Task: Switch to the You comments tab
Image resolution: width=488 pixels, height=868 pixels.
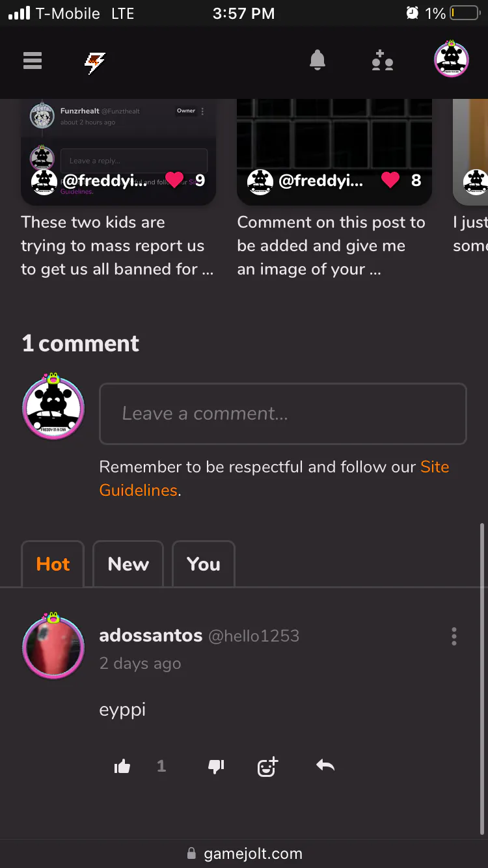Action: [203, 564]
